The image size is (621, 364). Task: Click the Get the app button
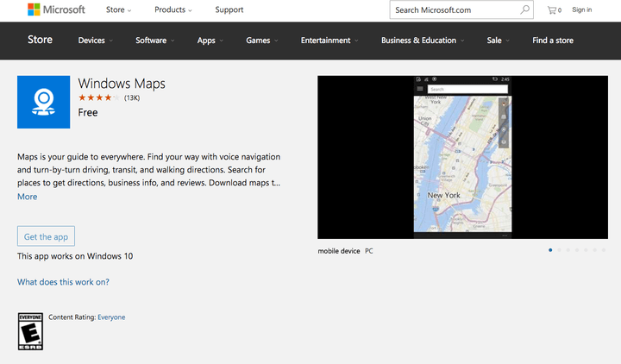click(46, 236)
